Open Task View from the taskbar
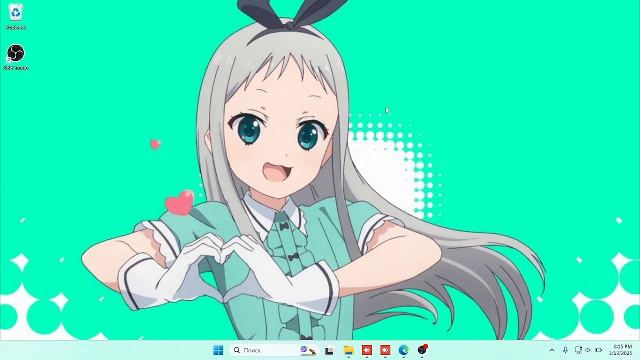Viewport: 640px width, 360px height. [329, 350]
